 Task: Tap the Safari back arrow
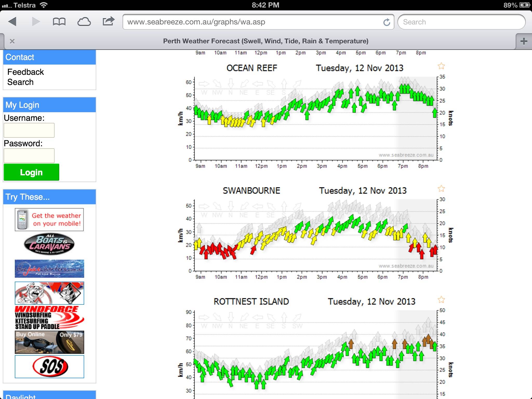(x=12, y=22)
